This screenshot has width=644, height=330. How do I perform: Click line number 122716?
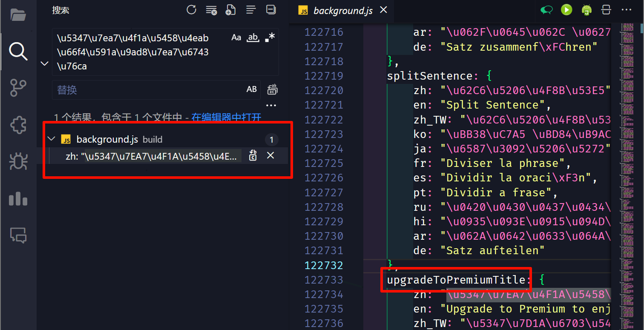click(x=324, y=32)
